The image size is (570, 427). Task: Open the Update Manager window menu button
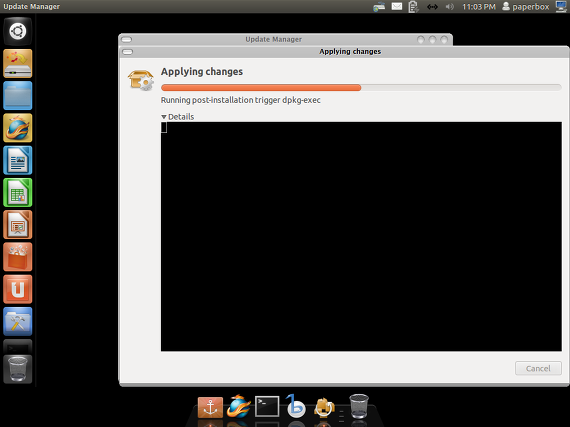click(x=127, y=39)
